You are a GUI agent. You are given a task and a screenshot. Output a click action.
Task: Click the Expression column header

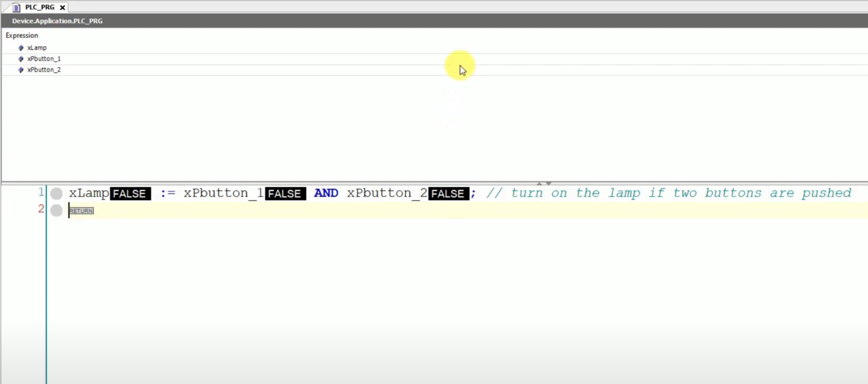point(22,36)
